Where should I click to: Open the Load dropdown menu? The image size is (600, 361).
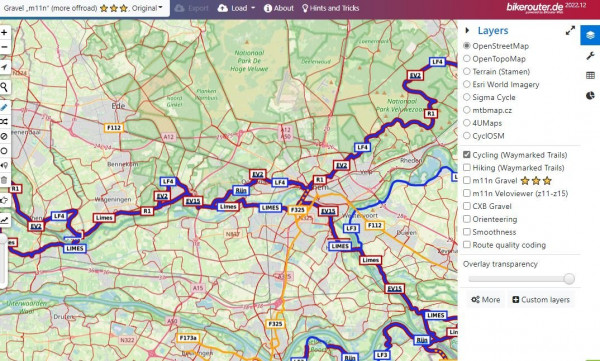tap(236, 8)
